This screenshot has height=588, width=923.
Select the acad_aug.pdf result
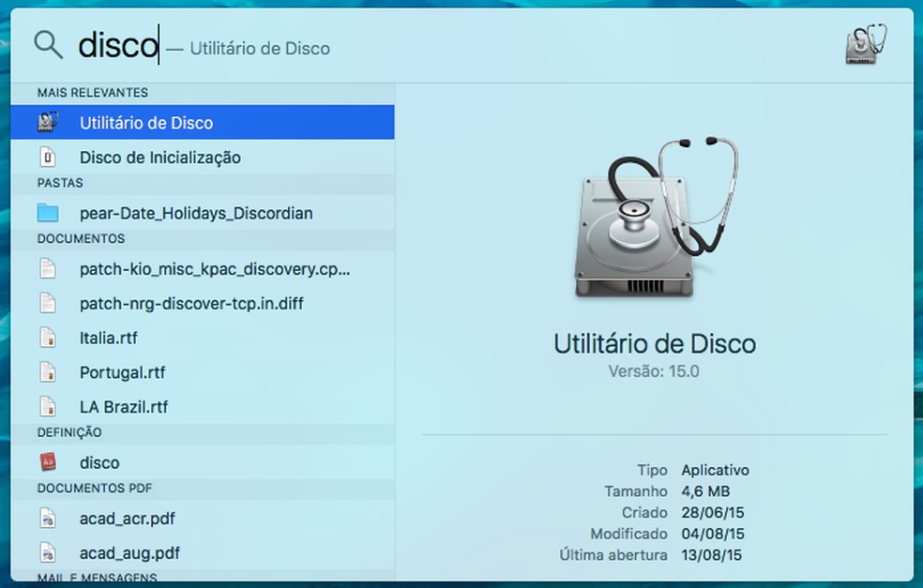pos(141,552)
